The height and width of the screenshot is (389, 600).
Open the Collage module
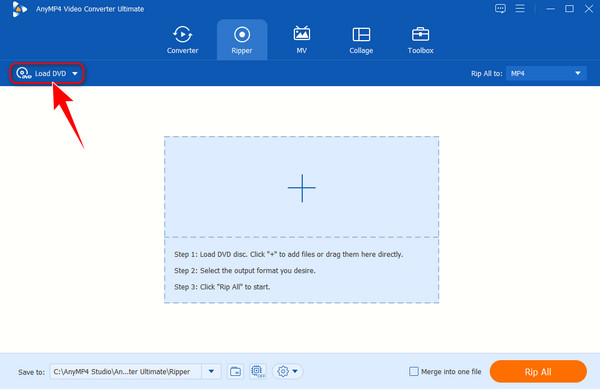(361, 40)
